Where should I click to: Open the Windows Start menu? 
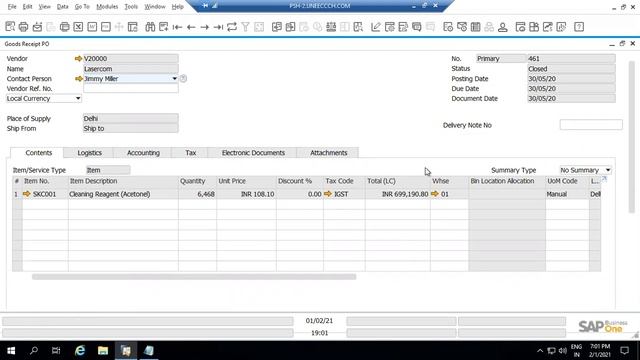(11, 351)
